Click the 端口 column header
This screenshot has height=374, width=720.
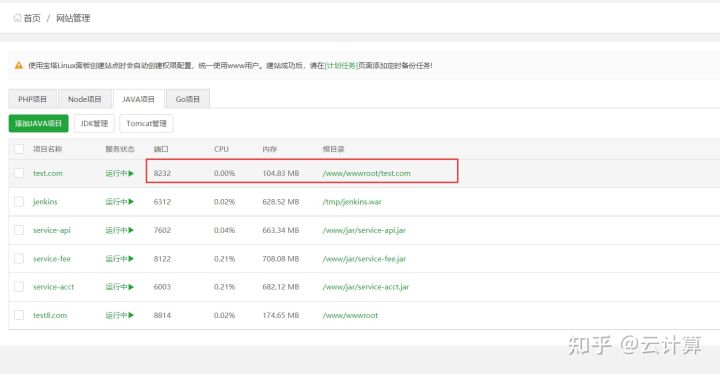[161, 149]
